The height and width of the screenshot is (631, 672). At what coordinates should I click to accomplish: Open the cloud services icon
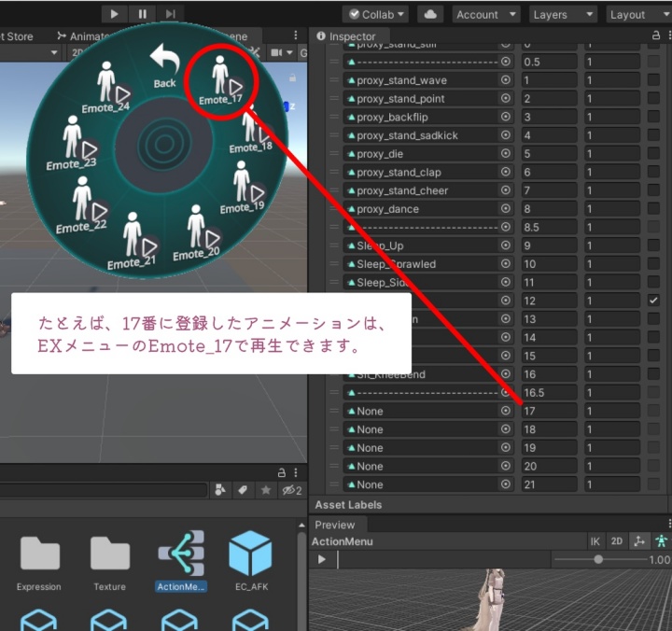tap(430, 15)
